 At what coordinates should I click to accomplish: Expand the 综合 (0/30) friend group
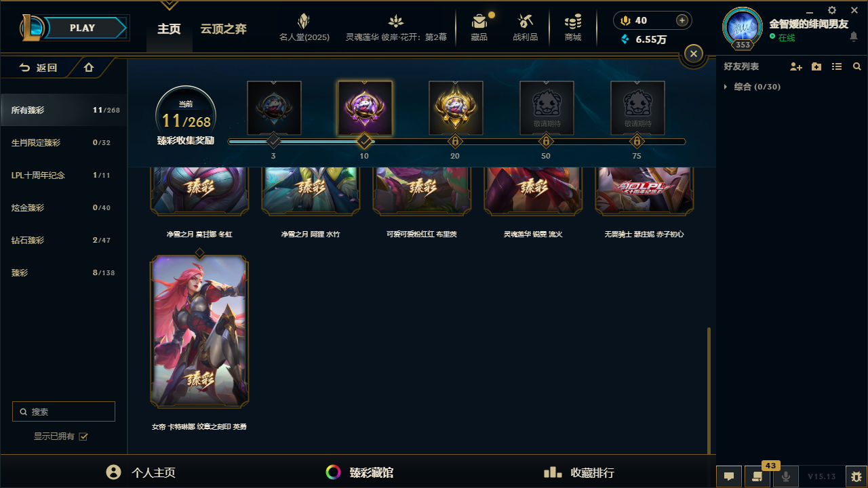pyautogui.click(x=753, y=87)
